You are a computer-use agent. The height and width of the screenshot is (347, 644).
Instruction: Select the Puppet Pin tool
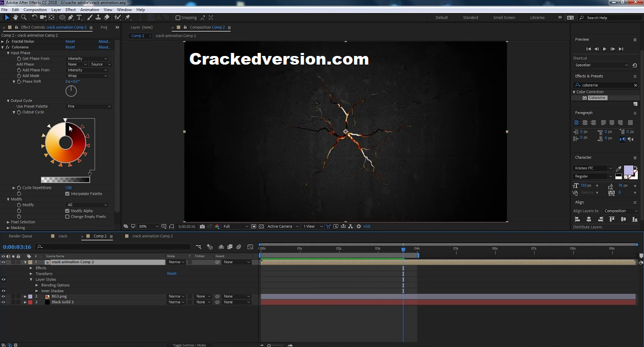(128, 18)
